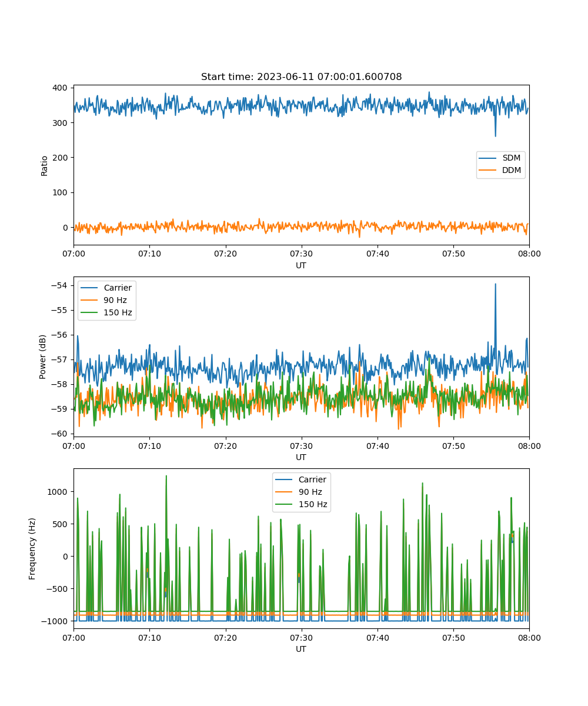This screenshot has width=588, height=706.
Task: Click the carrier power spike near 07:55
Action: (x=495, y=285)
